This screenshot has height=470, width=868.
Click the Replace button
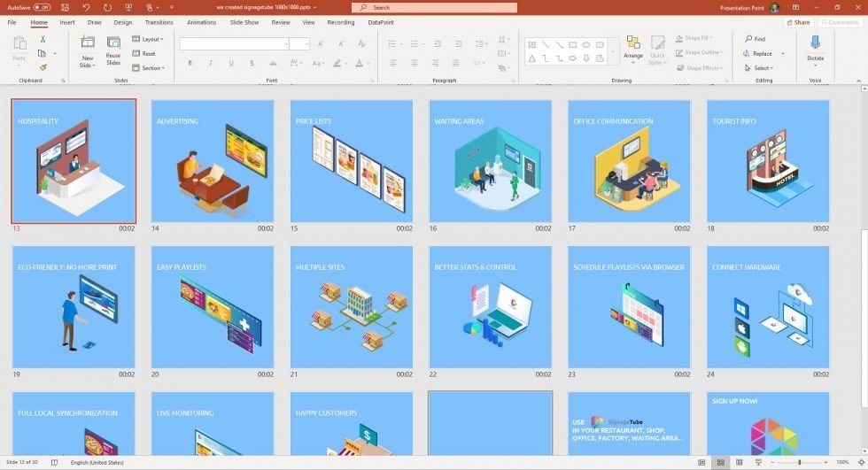click(758, 54)
